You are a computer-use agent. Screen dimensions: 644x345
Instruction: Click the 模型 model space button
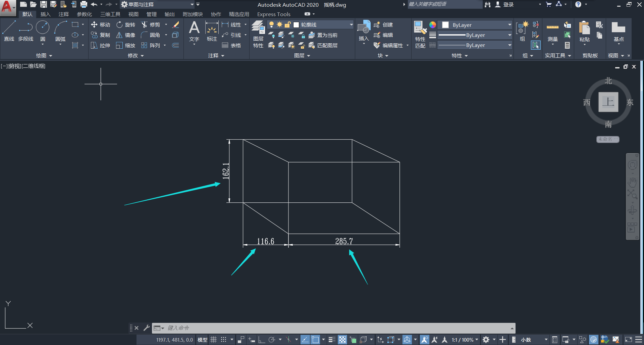point(202,340)
